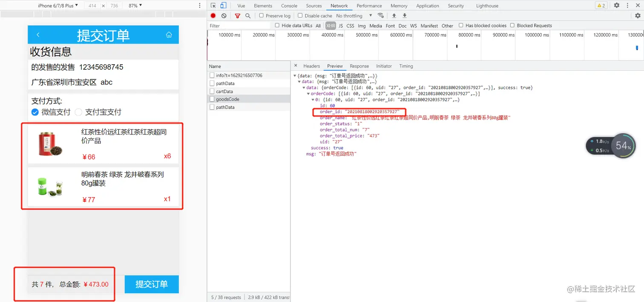Image resolution: width=644 pixels, height=302 pixels.
Task: Open device toolbar three-dot options
Action: pyautogui.click(x=200, y=6)
